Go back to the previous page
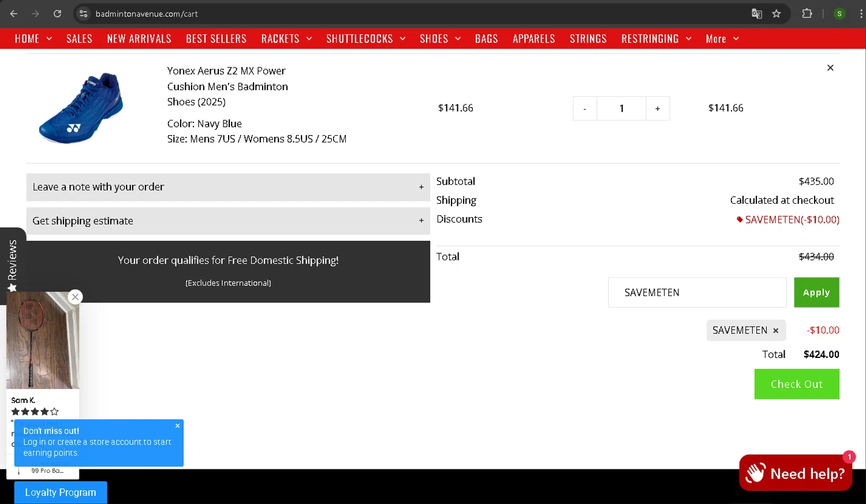 pyautogui.click(x=14, y=14)
